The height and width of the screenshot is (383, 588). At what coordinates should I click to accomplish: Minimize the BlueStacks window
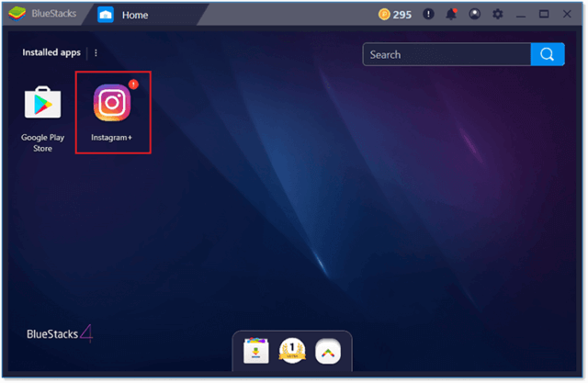click(x=521, y=15)
